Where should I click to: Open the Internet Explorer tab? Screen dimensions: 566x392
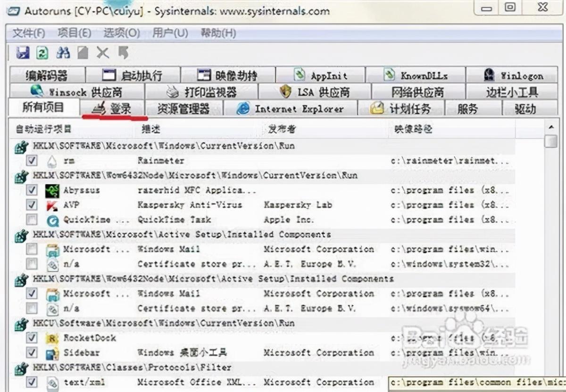[290, 109]
